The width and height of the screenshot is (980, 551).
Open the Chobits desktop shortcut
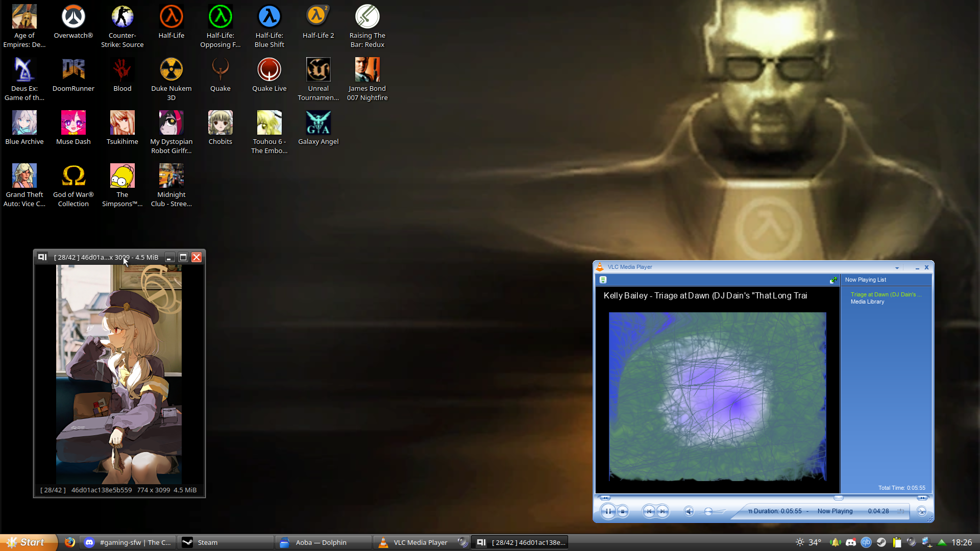click(x=220, y=128)
